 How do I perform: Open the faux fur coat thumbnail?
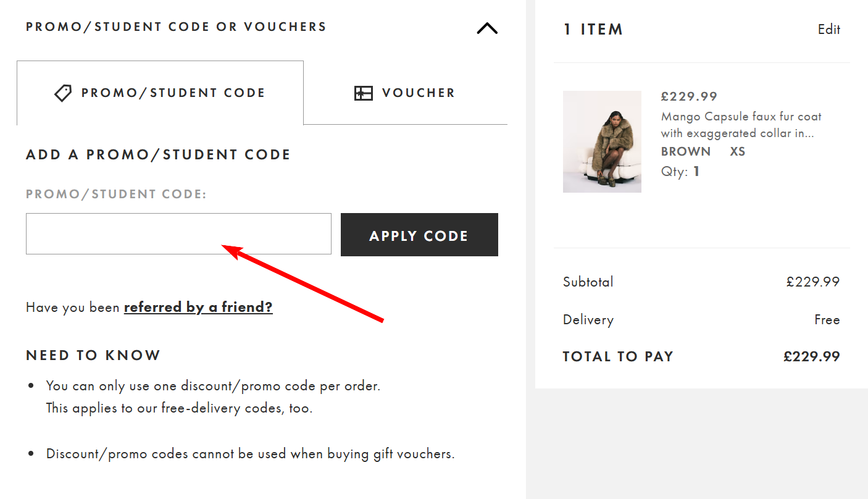[x=602, y=142]
